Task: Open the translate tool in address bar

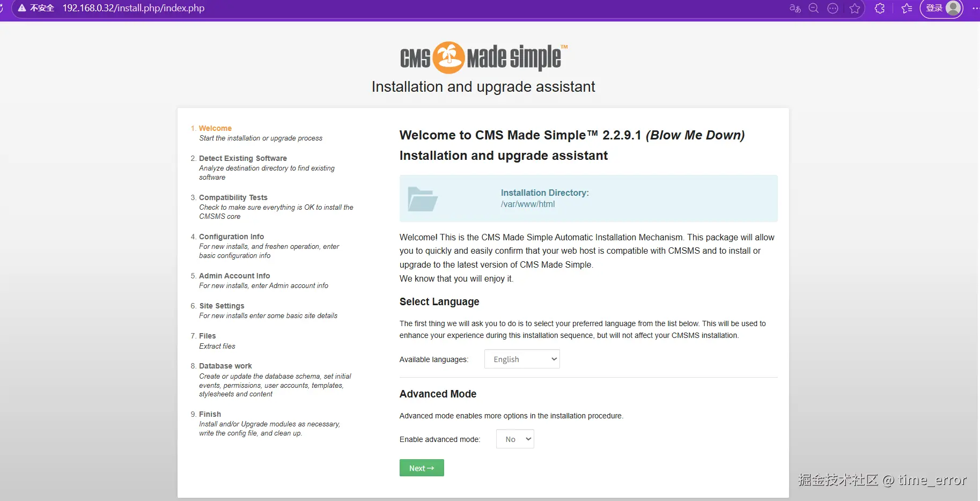Action: pyautogui.click(x=794, y=8)
